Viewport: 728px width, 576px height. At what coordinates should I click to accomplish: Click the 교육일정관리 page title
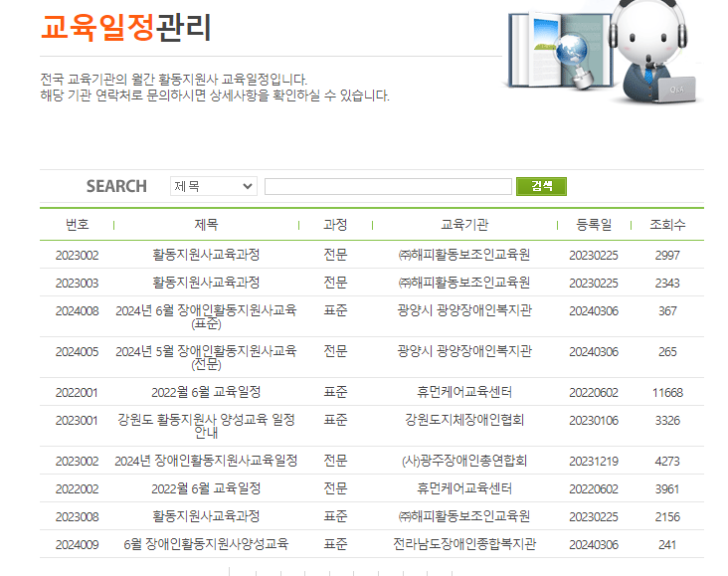click(126, 28)
